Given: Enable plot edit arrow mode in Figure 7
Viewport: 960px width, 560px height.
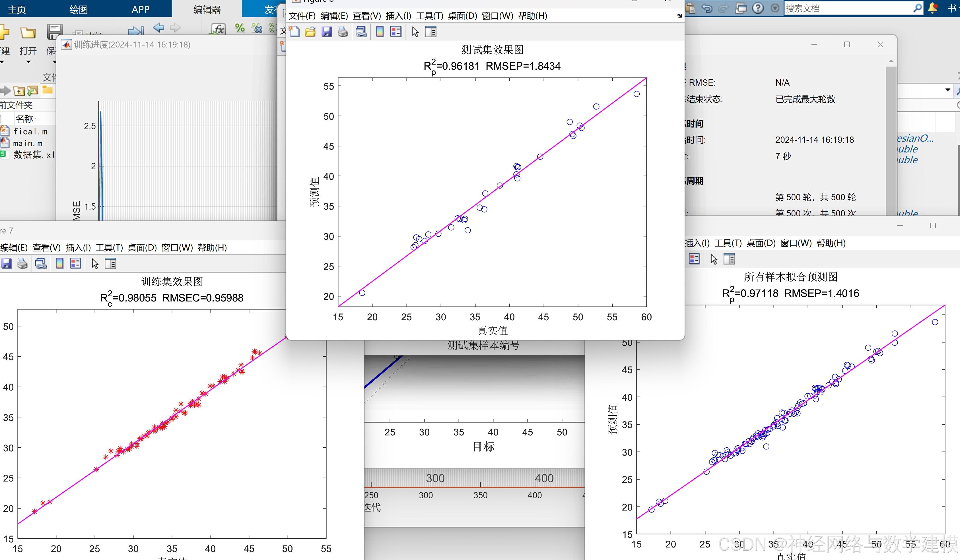Looking at the screenshot, I should (94, 263).
